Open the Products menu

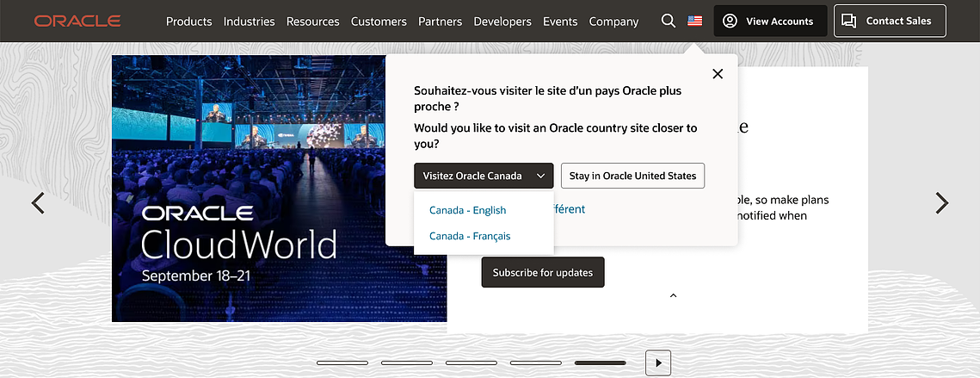point(188,22)
